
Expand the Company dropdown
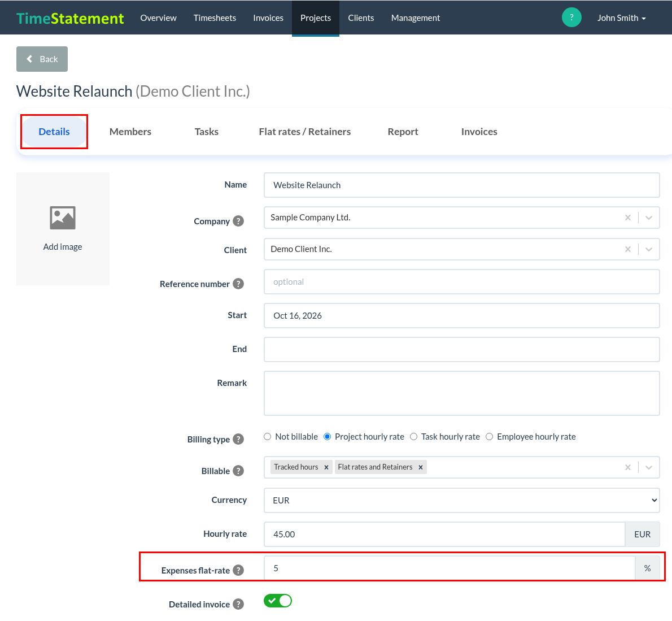point(649,218)
